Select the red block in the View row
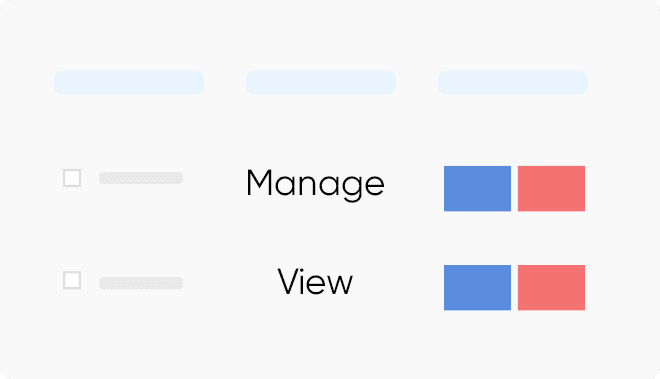Viewport: 660px width, 379px height. pyautogui.click(x=551, y=288)
